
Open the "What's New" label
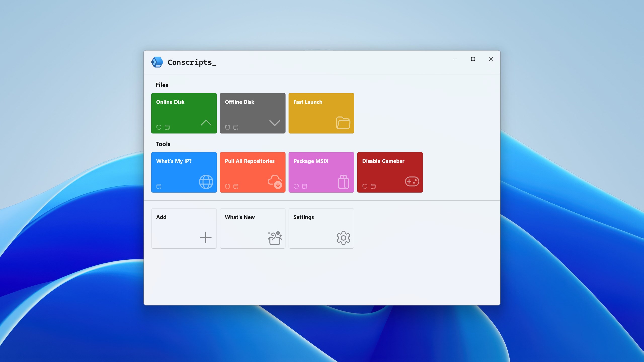pyautogui.click(x=240, y=217)
